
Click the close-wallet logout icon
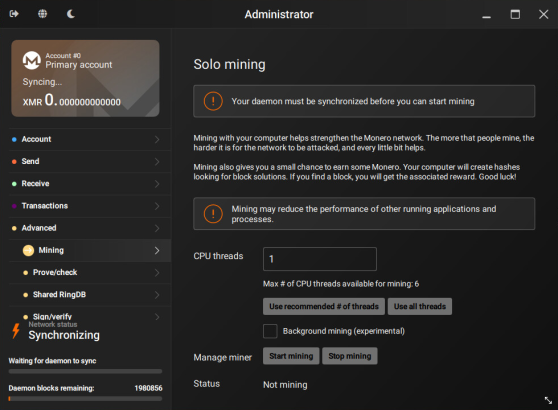(x=14, y=14)
